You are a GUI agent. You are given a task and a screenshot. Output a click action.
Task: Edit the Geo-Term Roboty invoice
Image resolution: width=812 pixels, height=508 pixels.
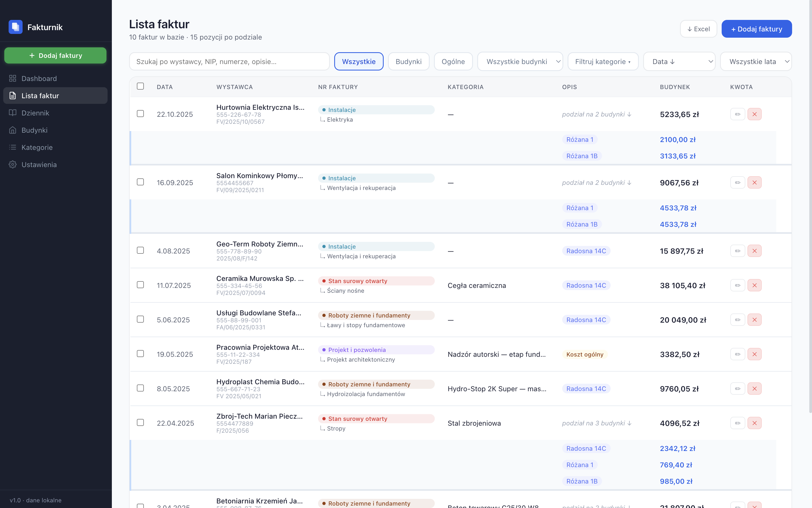[738, 251]
